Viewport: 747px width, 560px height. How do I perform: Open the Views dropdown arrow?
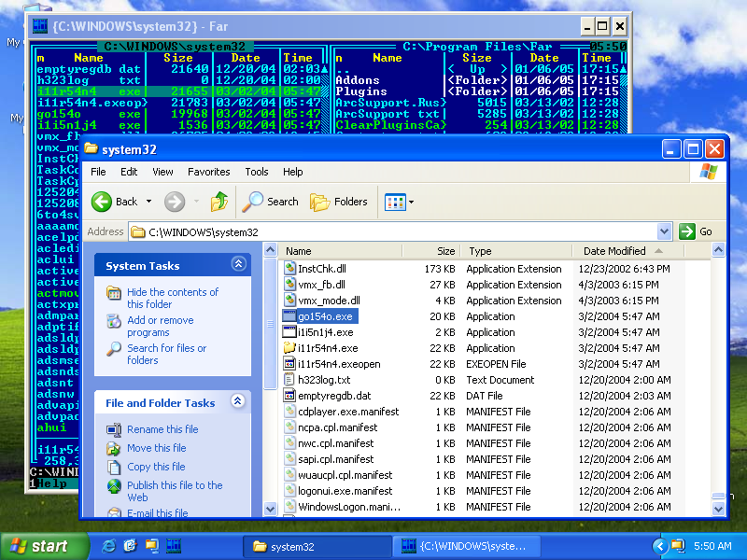tap(411, 202)
